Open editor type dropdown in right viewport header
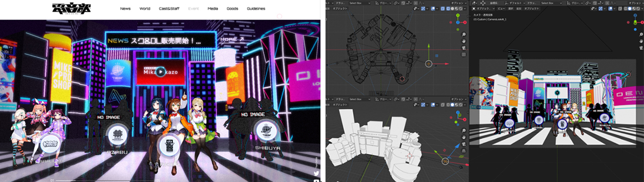Screen dimensions: 644x182 pyautogui.click(x=474, y=3)
